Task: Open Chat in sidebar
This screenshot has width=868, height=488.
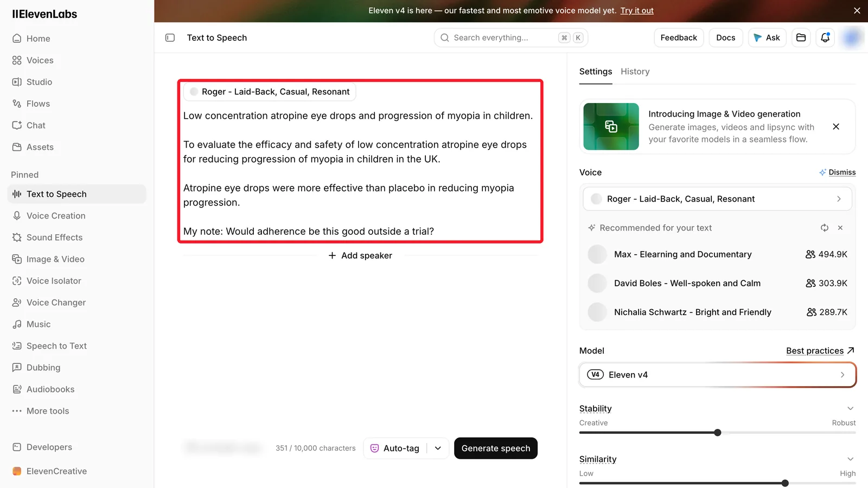Action: point(78,125)
